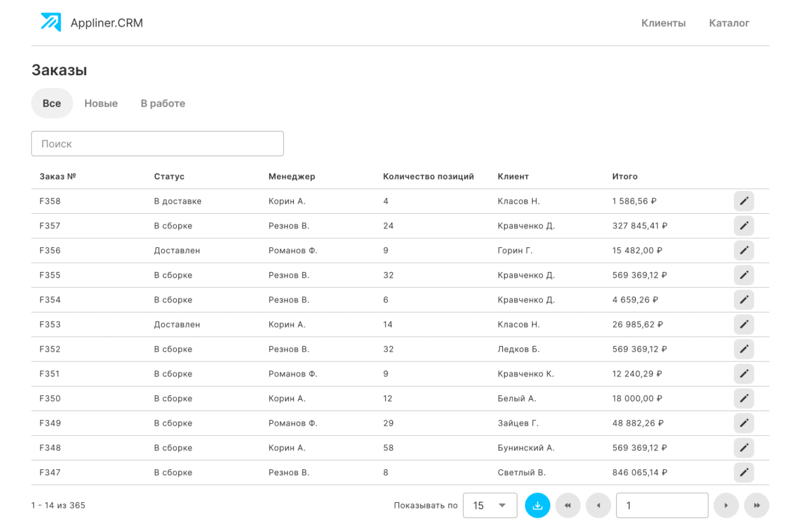Click in the Поиск search field
The height and width of the screenshot is (532, 799).
pos(158,144)
